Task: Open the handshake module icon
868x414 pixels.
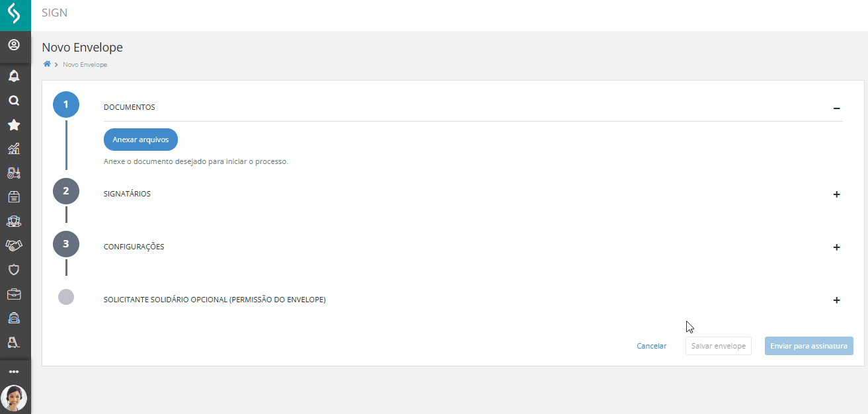Action: click(14, 245)
